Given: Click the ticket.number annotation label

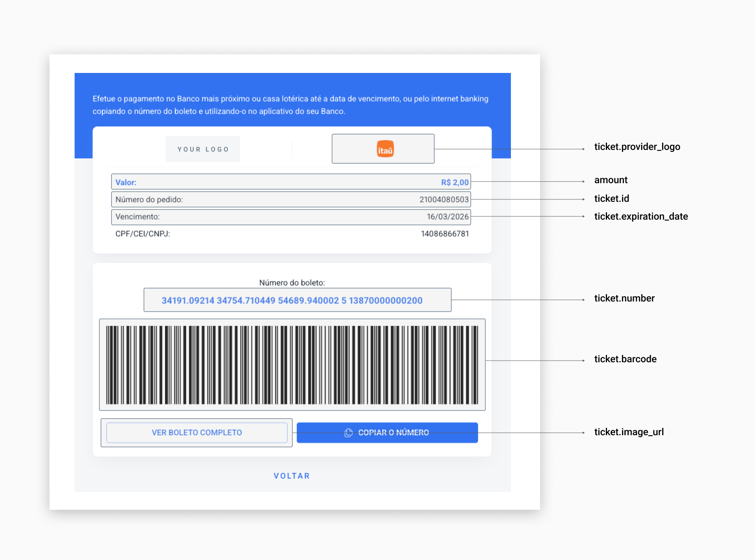Looking at the screenshot, I should tap(624, 298).
